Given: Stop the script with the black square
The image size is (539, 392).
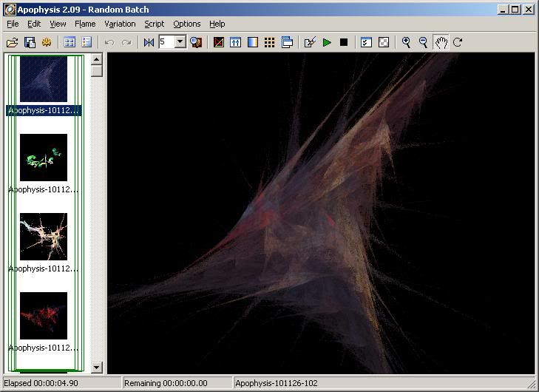Looking at the screenshot, I should tap(344, 42).
